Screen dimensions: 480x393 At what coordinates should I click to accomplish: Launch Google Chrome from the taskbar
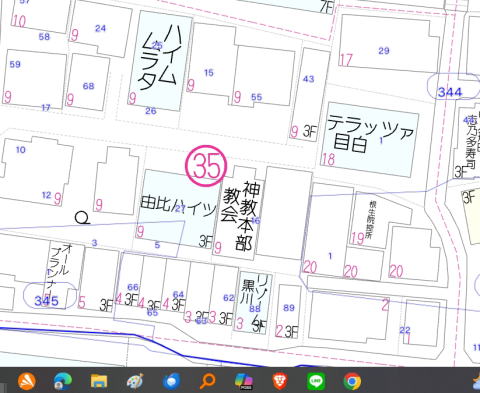352,381
